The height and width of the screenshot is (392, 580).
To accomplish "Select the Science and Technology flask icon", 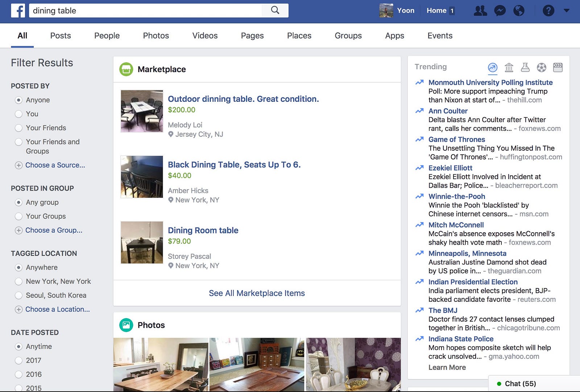I will 525,67.
